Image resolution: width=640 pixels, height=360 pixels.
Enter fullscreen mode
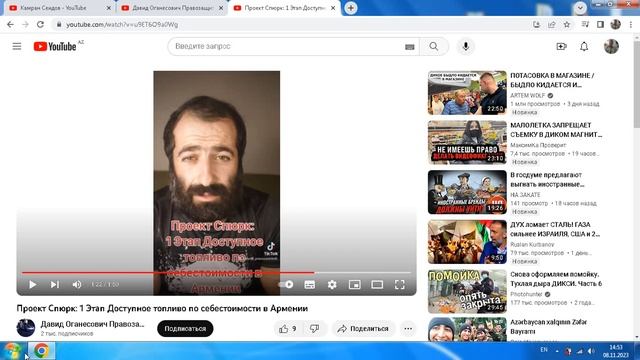pos(400,284)
